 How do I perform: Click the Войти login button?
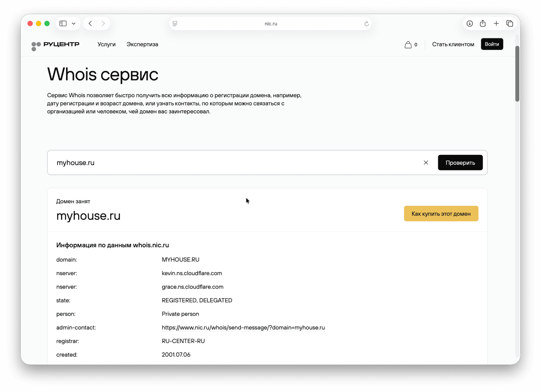click(492, 44)
